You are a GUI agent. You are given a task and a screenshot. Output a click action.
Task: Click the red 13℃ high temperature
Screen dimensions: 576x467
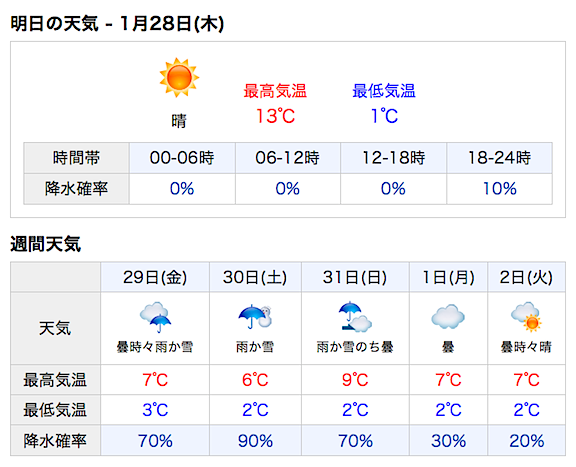click(x=275, y=116)
